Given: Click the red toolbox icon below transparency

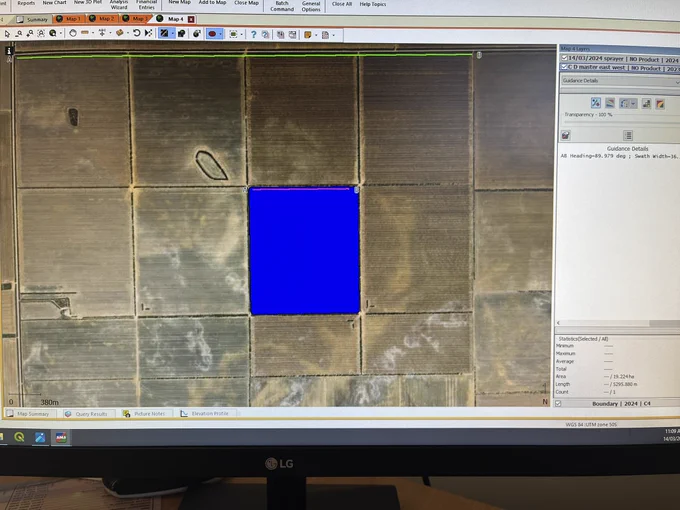Looking at the screenshot, I should pos(566,135).
